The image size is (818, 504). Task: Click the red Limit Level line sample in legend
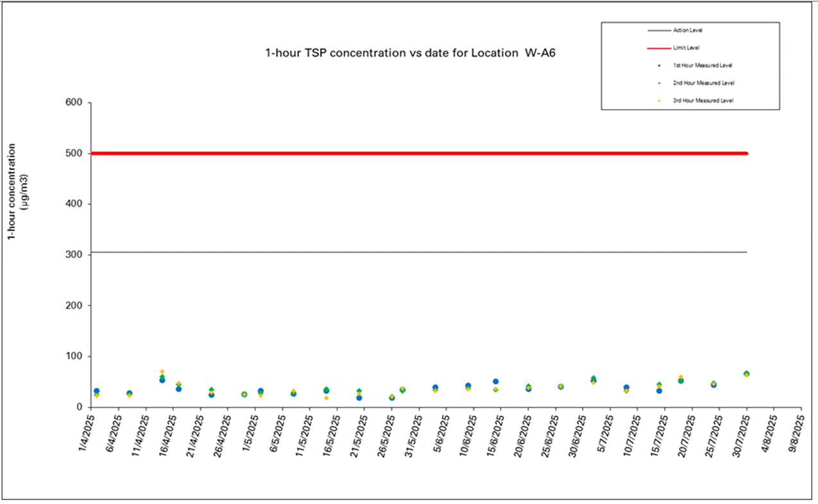point(660,48)
